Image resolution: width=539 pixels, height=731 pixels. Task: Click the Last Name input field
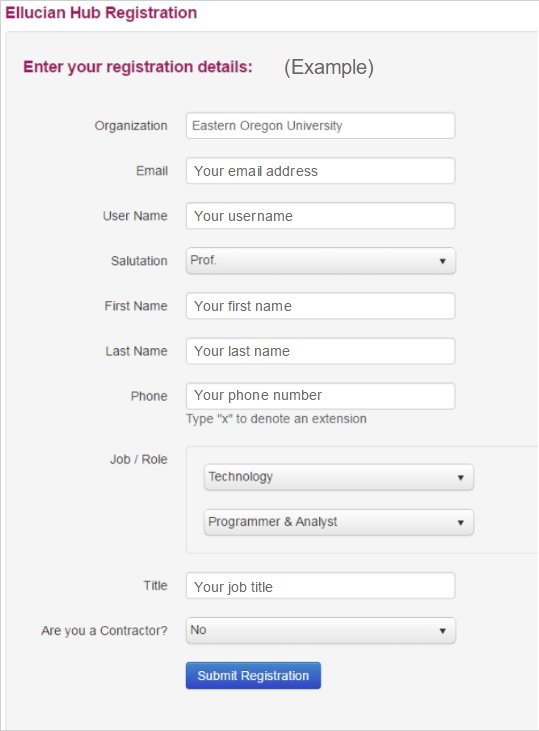tap(320, 351)
